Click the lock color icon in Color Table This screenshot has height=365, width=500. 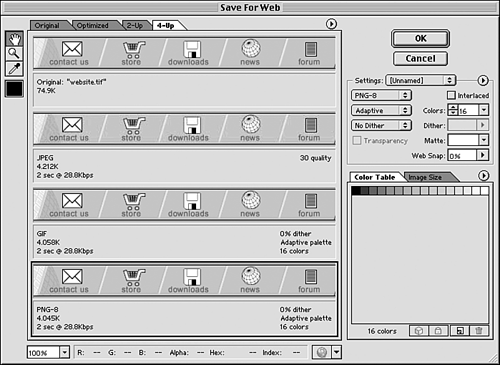click(438, 331)
